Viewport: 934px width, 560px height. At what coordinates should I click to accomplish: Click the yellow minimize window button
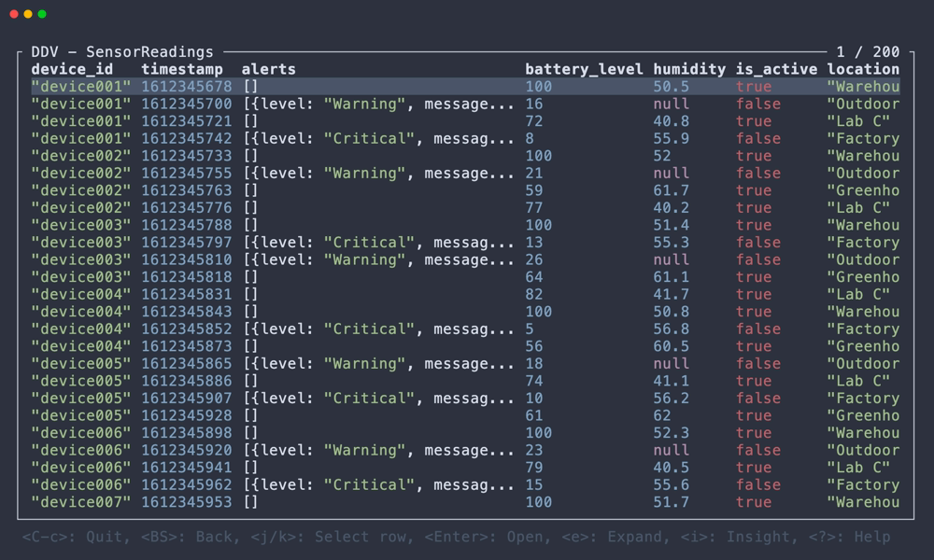tap(28, 14)
